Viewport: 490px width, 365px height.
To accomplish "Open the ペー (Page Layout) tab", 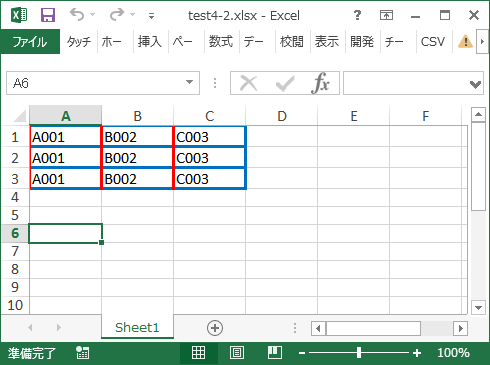I will tap(183, 42).
